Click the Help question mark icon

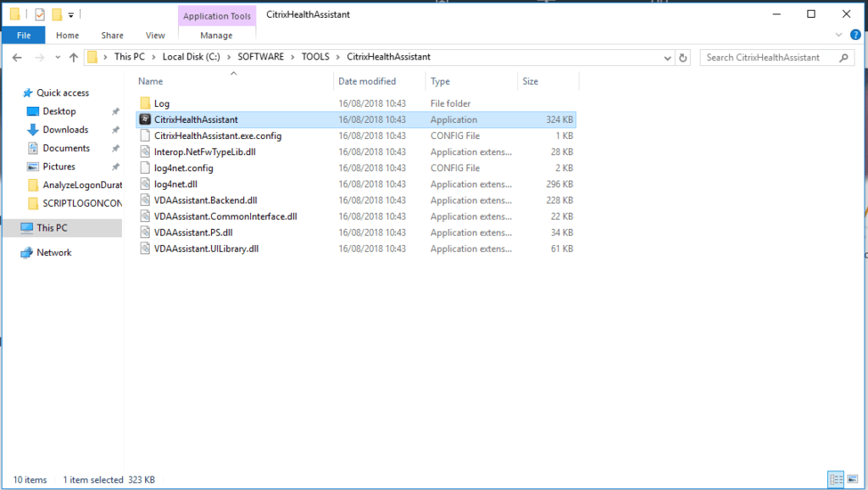pos(855,35)
